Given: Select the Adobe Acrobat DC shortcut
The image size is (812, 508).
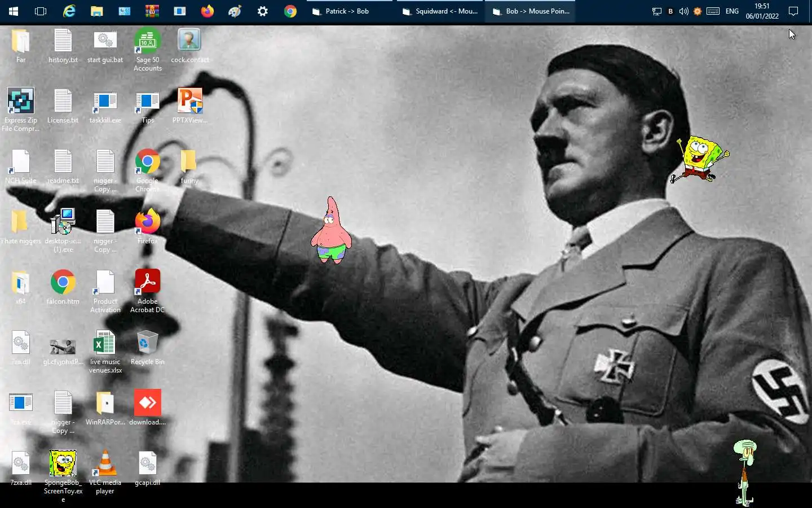Looking at the screenshot, I should tap(148, 291).
